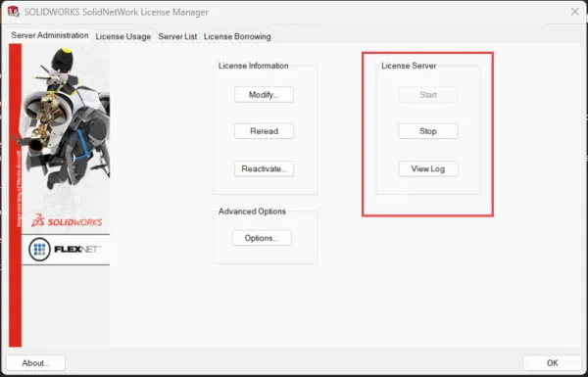Click the Reactivate... button
The height and width of the screenshot is (377, 588).
point(264,168)
